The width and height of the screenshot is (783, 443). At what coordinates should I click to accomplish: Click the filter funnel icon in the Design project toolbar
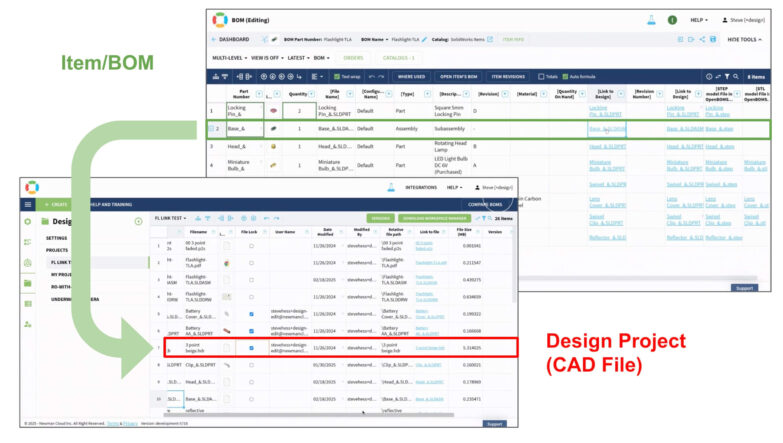(x=483, y=218)
